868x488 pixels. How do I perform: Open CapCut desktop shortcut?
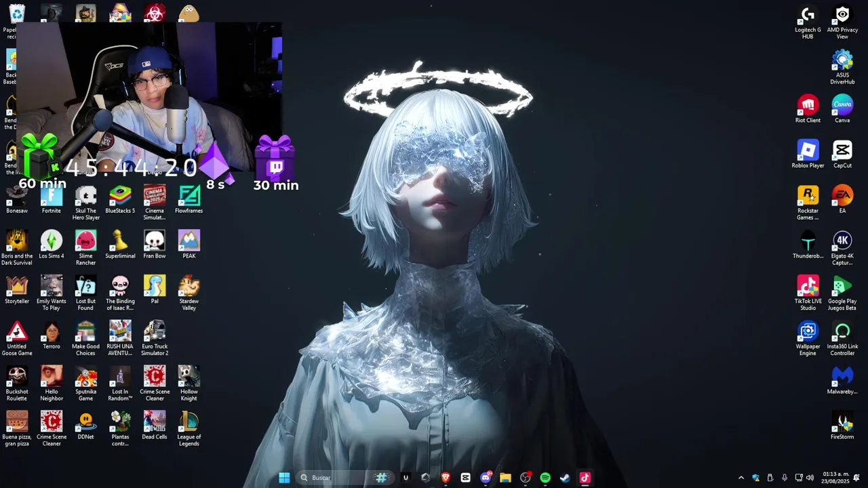click(842, 155)
